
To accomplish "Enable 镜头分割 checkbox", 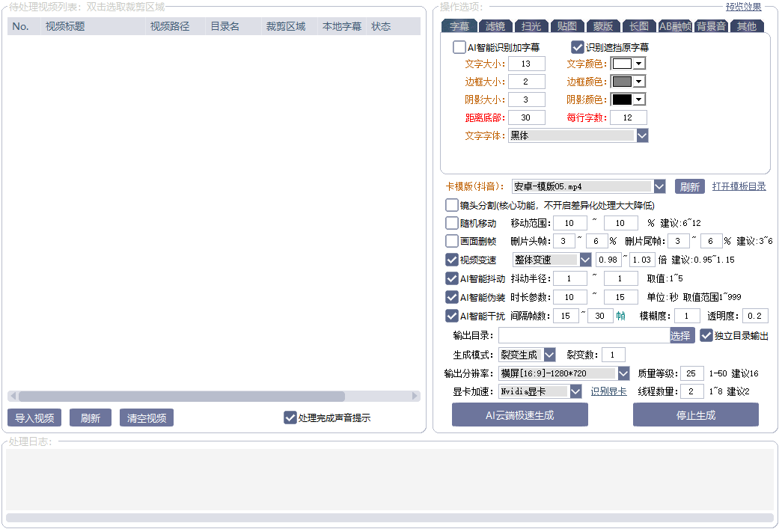I will point(452,205).
